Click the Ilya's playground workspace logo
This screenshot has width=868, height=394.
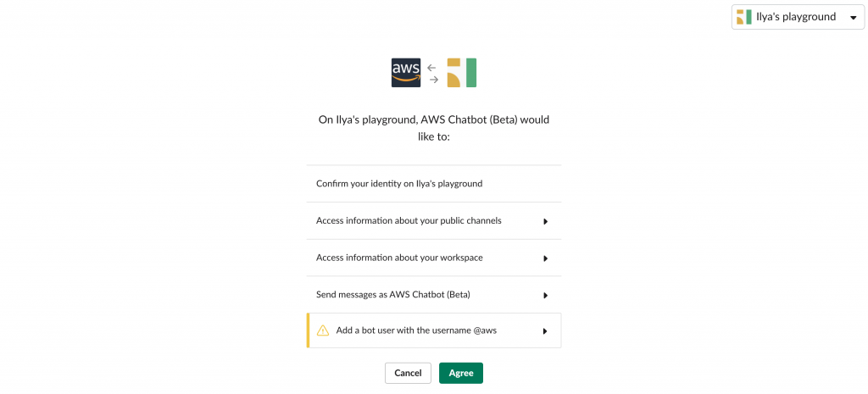point(462,73)
